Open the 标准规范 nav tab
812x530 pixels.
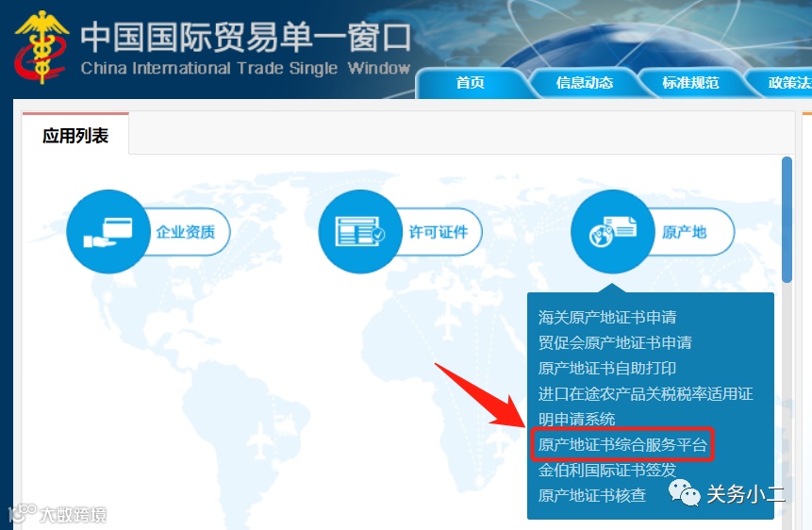coord(690,83)
